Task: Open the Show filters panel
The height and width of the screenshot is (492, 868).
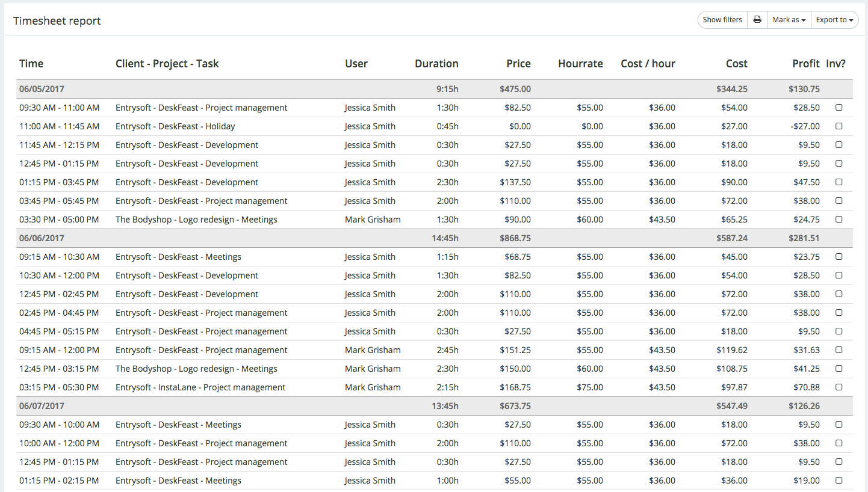Action: point(722,20)
